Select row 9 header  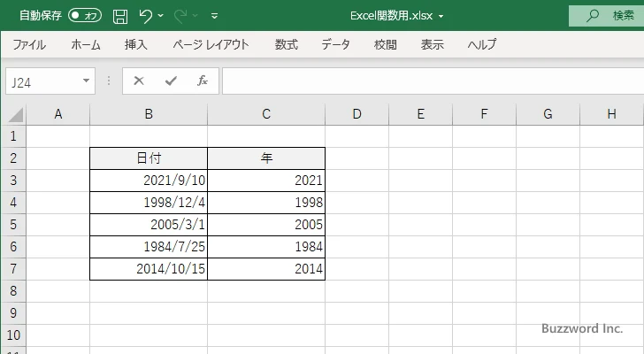tap(13, 313)
